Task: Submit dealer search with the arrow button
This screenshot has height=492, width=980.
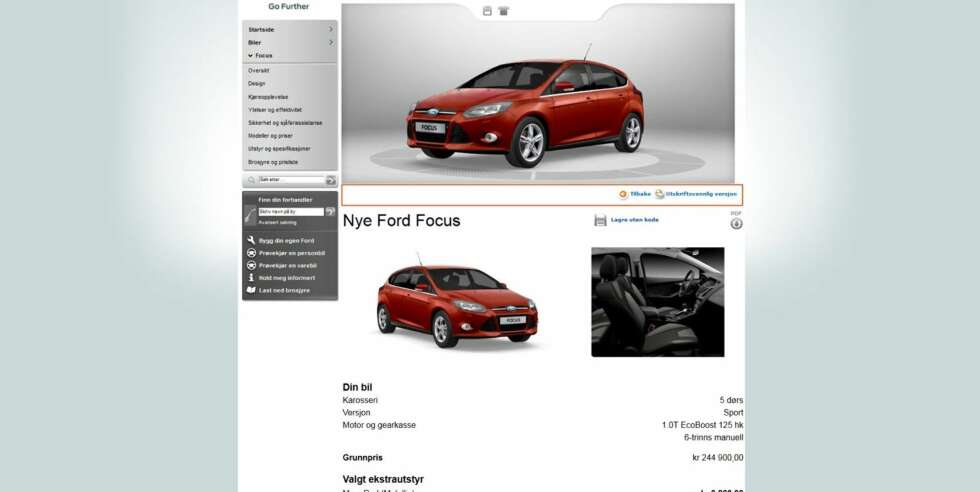Action: [330, 212]
